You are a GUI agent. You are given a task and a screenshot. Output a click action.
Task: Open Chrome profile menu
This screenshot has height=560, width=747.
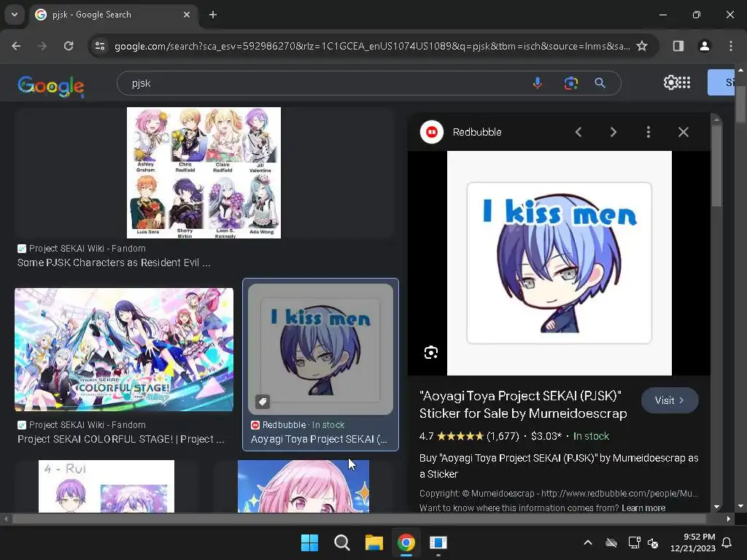(x=704, y=46)
